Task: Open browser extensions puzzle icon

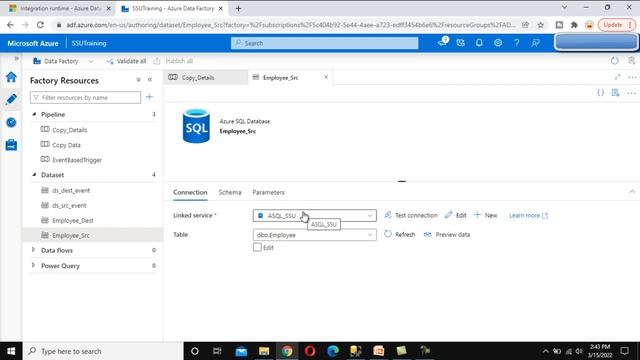Action: tap(574, 25)
